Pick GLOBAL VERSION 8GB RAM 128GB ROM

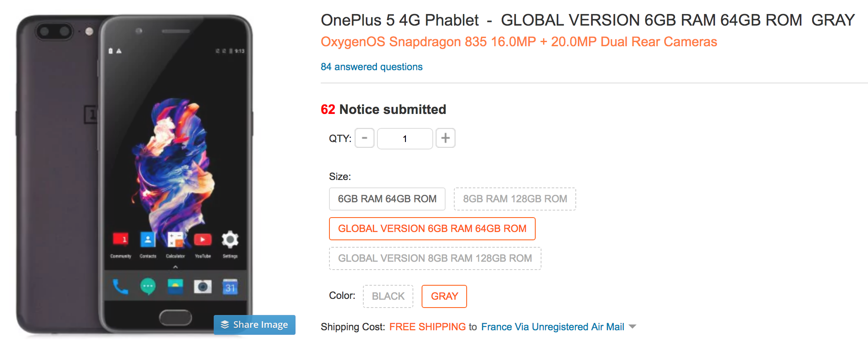[x=435, y=258]
